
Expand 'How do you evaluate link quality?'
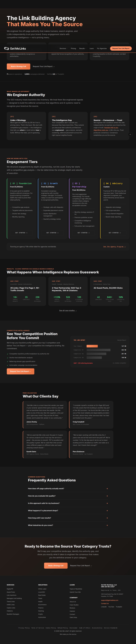68,496
